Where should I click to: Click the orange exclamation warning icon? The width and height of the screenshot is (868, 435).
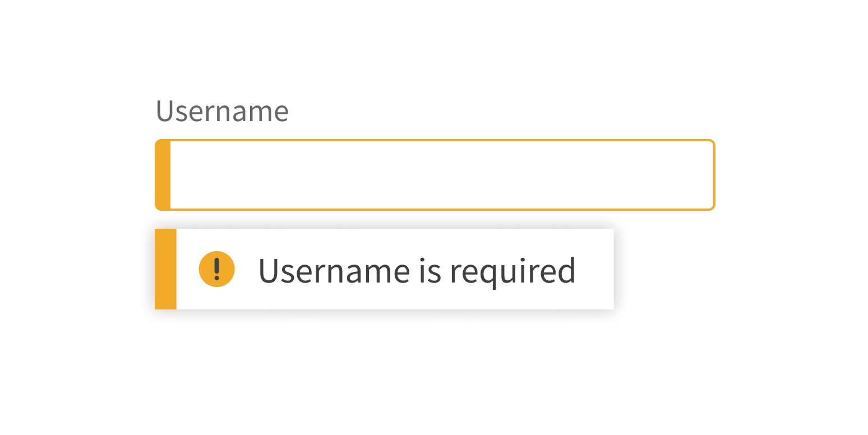pos(216,269)
